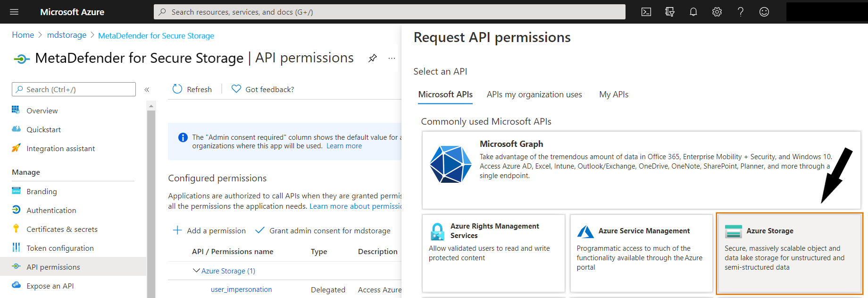Open the notifications bell

click(693, 12)
